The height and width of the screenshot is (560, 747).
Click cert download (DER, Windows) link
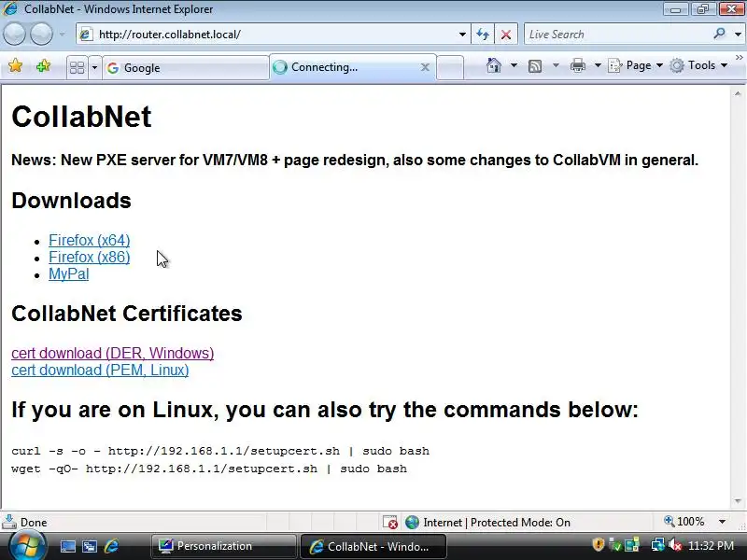tap(112, 354)
